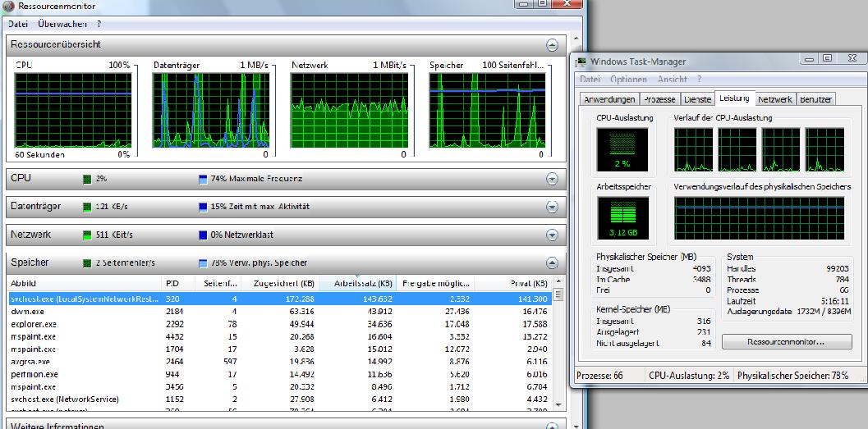Sort by PID column header

[177, 283]
